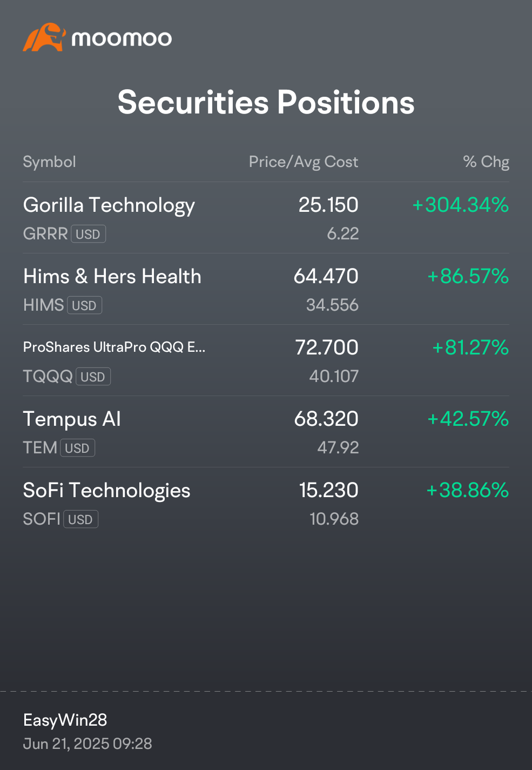
Task: Select the USD badge next to HIMS
Action: (x=84, y=305)
